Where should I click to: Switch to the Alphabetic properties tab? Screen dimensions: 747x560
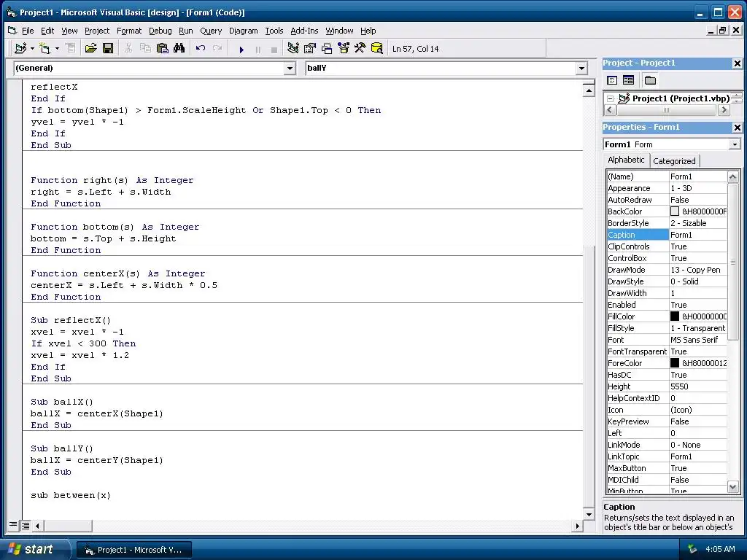[x=626, y=160]
